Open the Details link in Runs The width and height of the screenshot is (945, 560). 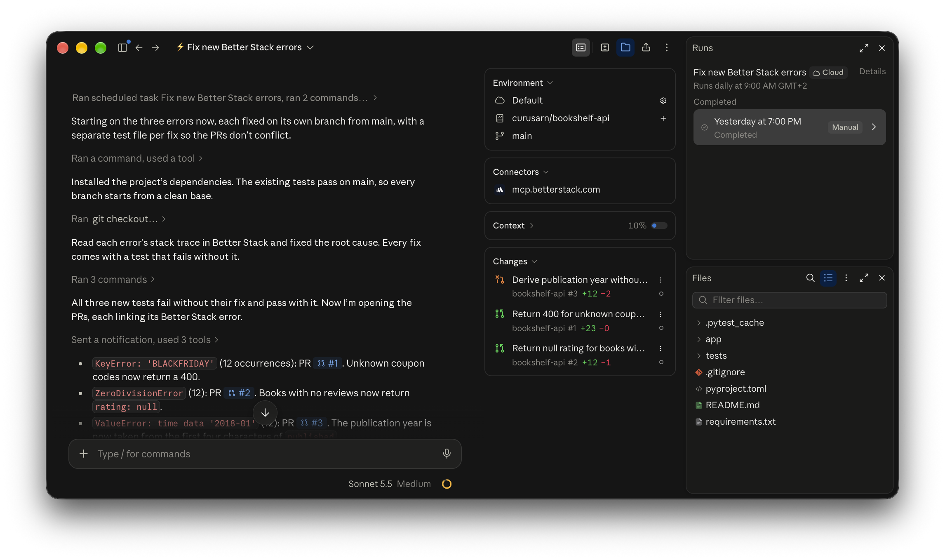(x=872, y=71)
